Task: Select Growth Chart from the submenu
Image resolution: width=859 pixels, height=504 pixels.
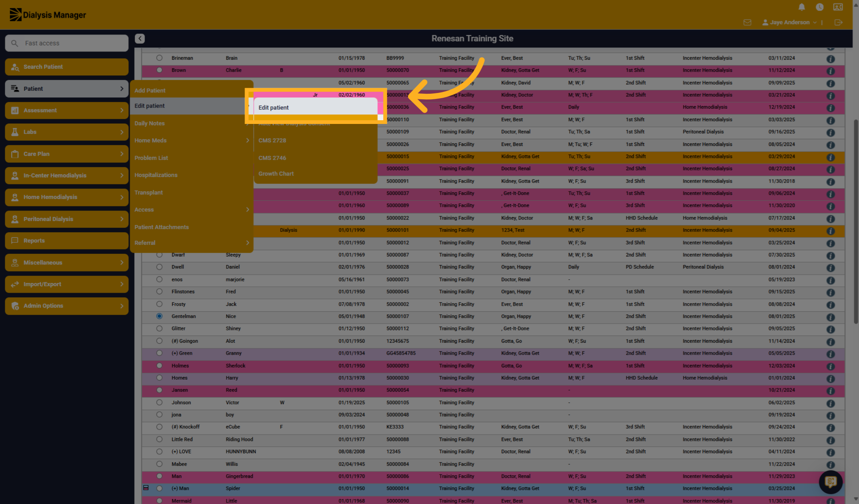Action: click(316, 174)
